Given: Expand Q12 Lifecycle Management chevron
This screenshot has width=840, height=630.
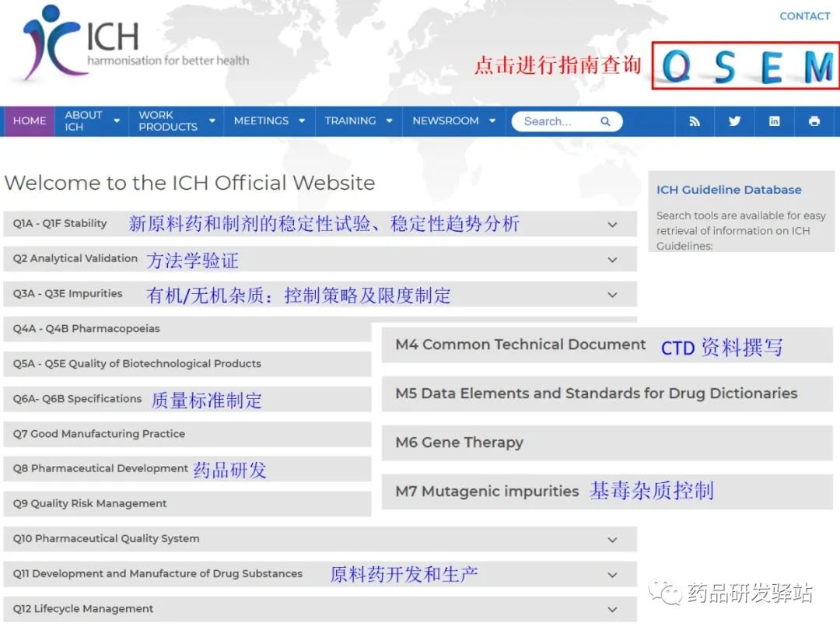Looking at the screenshot, I should click(x=612, y=610).
